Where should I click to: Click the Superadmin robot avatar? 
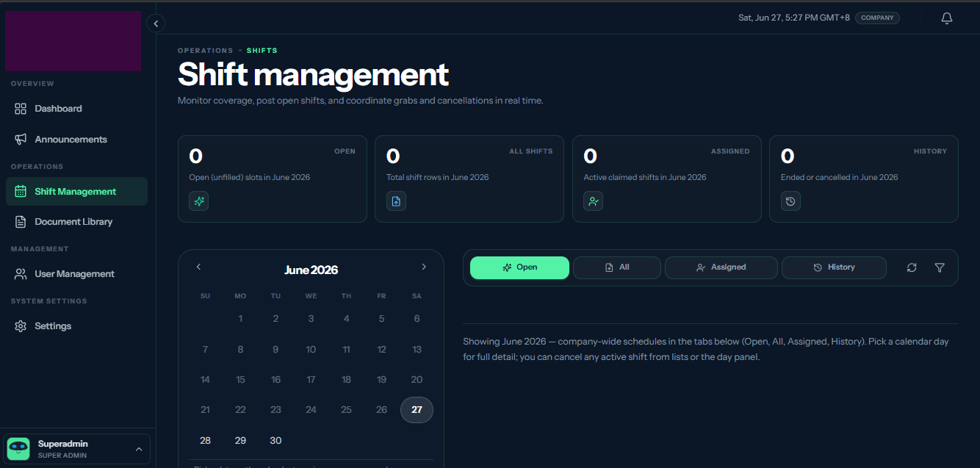click(x=18, y=449)
